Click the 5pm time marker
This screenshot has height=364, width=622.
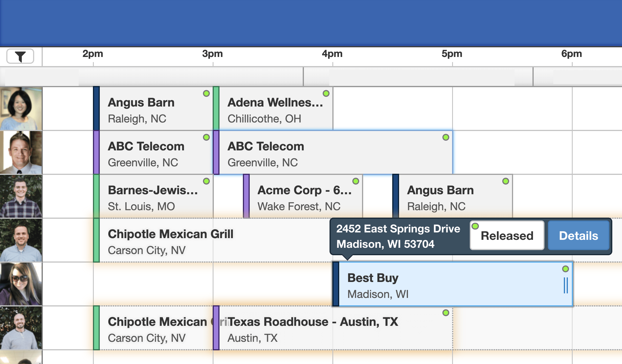point(452,54)
